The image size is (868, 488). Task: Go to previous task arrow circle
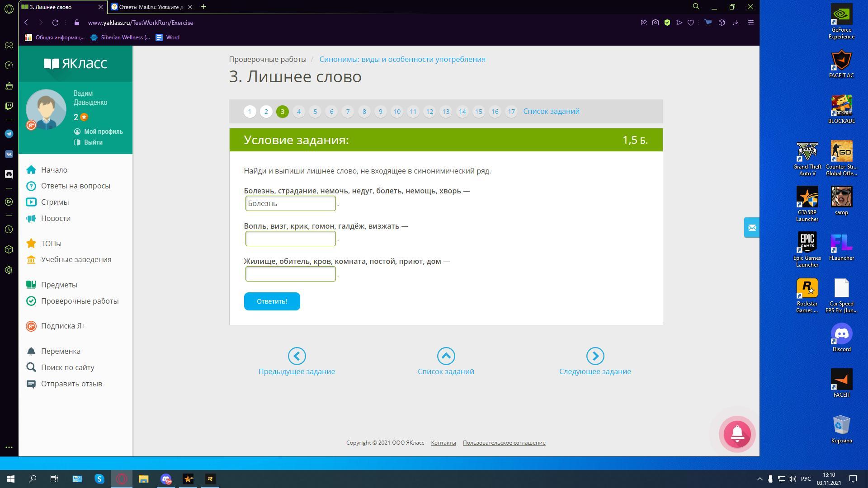[297, 356]
